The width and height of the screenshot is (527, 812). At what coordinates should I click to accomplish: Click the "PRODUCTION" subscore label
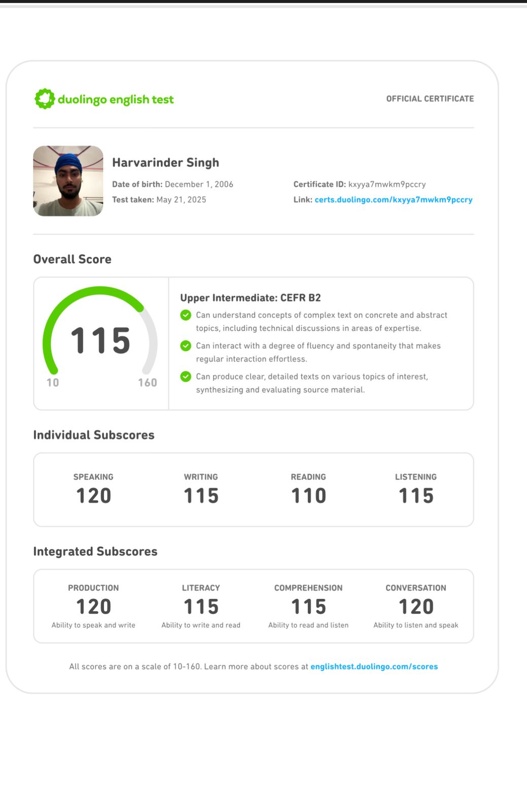[x=93, y=588]
